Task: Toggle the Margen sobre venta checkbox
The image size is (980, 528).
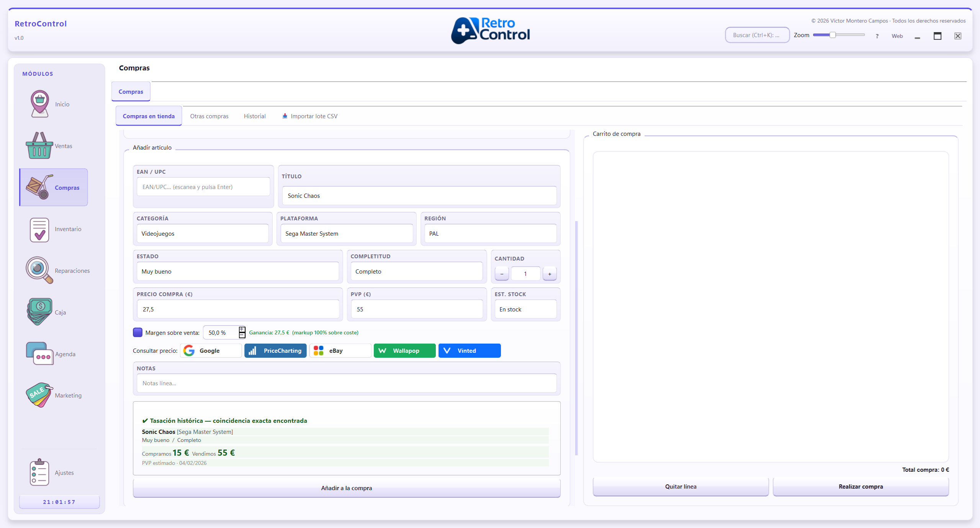Action: pos(137,332)
